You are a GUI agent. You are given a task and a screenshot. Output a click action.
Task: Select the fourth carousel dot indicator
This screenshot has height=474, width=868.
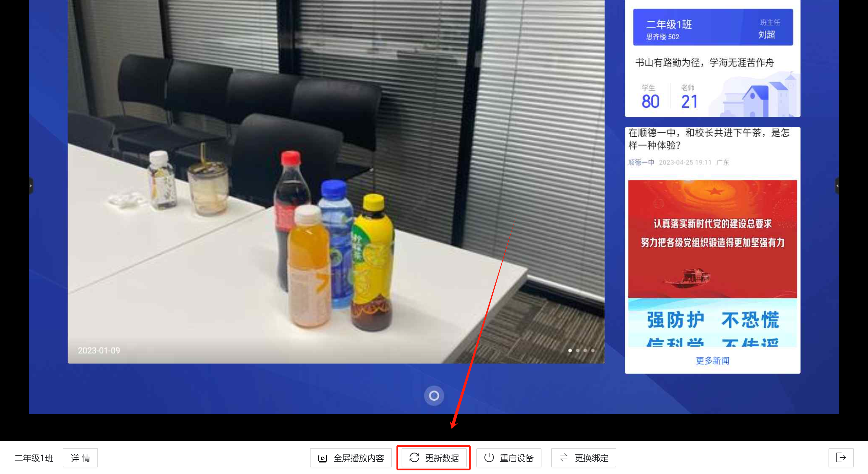pyautogui.click(x=593, y=351)
